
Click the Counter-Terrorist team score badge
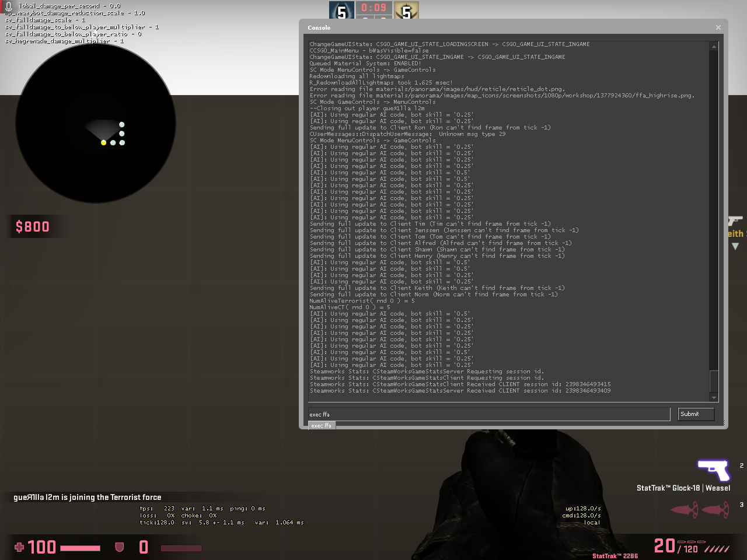coord(342,10)
